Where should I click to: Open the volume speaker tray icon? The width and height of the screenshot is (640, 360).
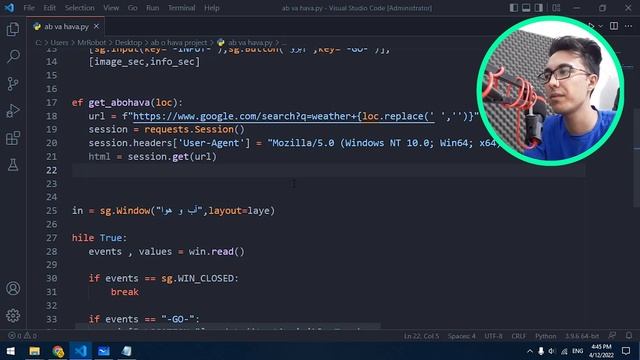tap(552, 351)
